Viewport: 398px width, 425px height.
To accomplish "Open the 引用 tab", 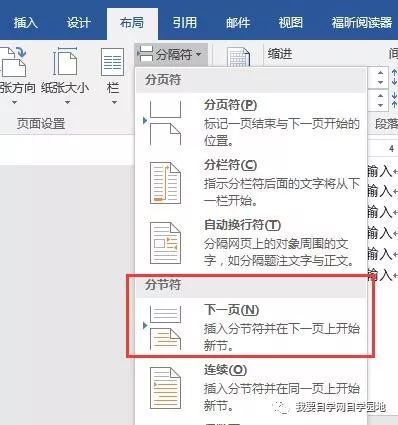I will pyautogui.click(x=185, y=23).
